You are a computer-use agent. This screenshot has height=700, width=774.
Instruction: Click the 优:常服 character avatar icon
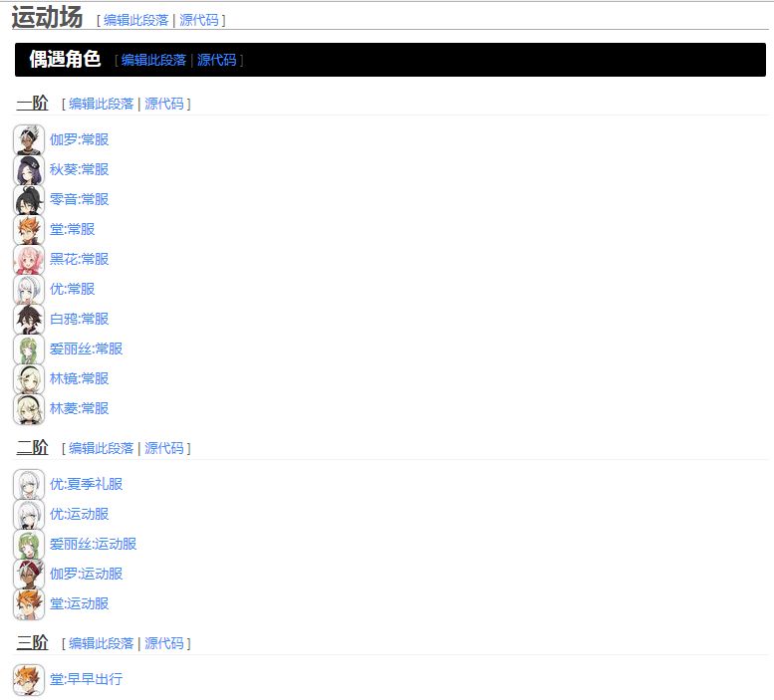tap(29, 289)
